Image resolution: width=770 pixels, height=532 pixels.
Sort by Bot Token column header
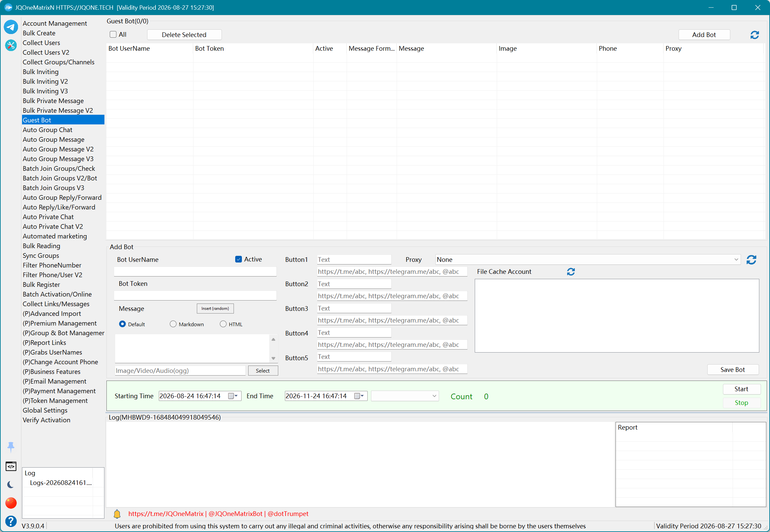pyautogui.click(x=253, y=48)
